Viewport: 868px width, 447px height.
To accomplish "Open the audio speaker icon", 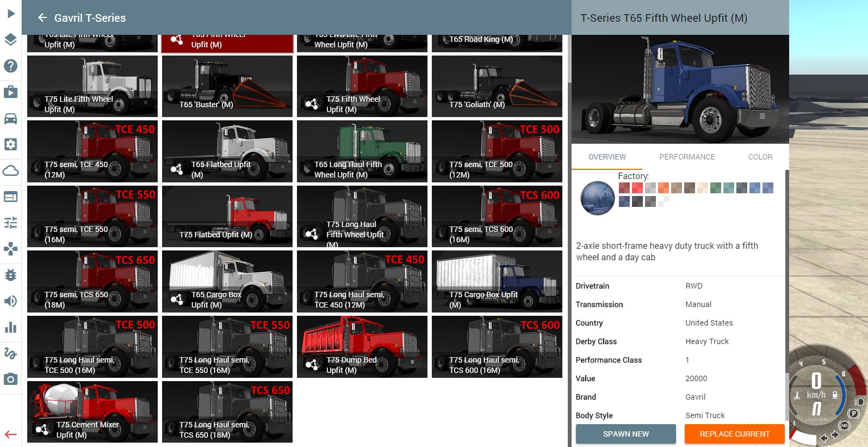I will (10, 301).
